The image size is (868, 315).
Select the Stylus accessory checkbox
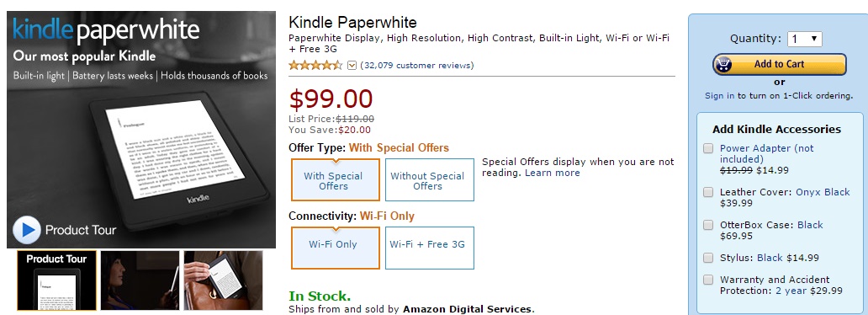[x=708, y=258]
